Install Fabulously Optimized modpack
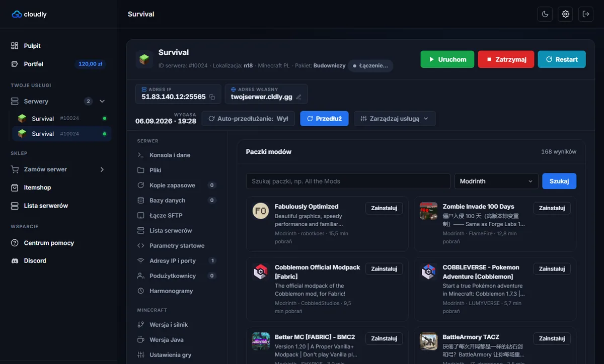This screenshot has height=364, width=604. click(x=384, y=208)
